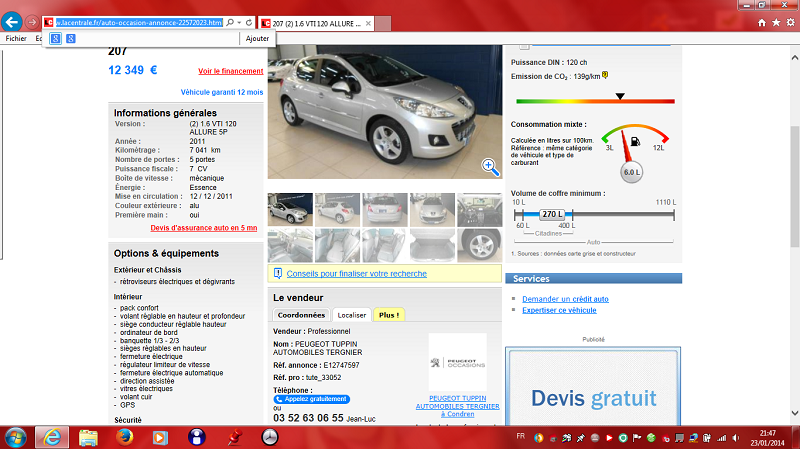Screen dimensions: 800x449
Task: Click the red pushpin taskbar icon
Action: tap(234, 437)
